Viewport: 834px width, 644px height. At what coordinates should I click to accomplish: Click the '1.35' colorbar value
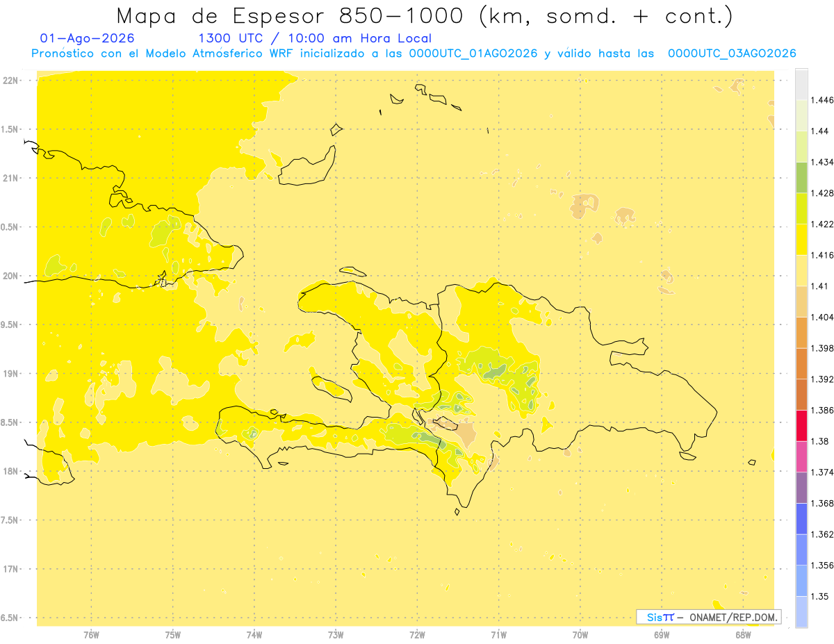click(819, 596)
